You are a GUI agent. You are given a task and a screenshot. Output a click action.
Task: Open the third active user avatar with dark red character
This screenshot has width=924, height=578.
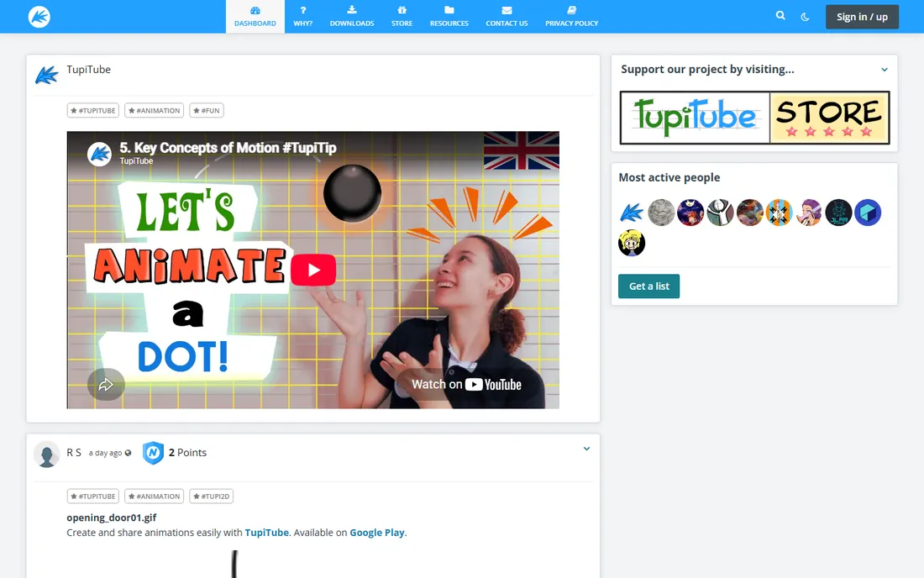pos(690,212)
